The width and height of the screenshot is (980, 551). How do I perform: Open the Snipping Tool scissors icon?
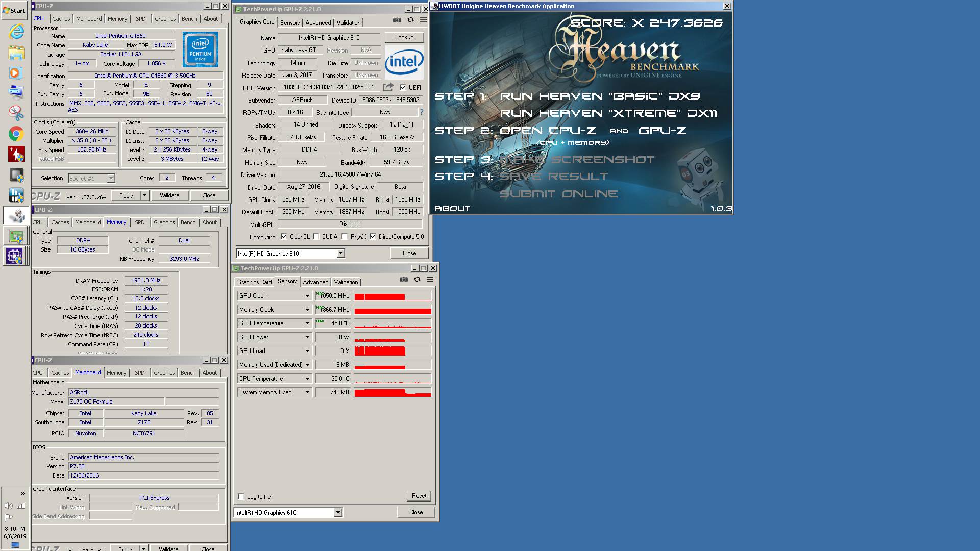tap(16, 113)
